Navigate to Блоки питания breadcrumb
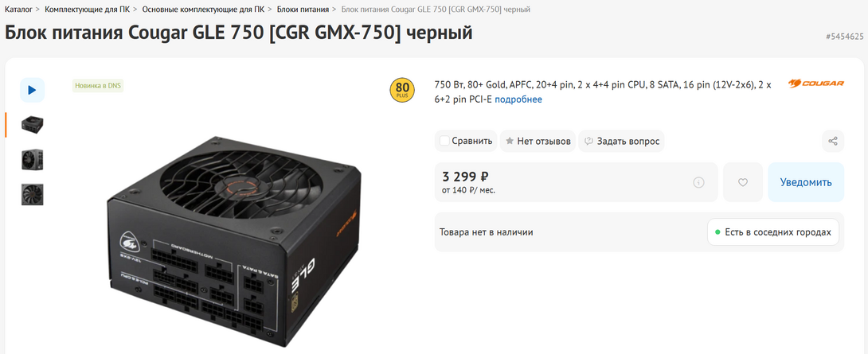 click(x=303, y=10)
